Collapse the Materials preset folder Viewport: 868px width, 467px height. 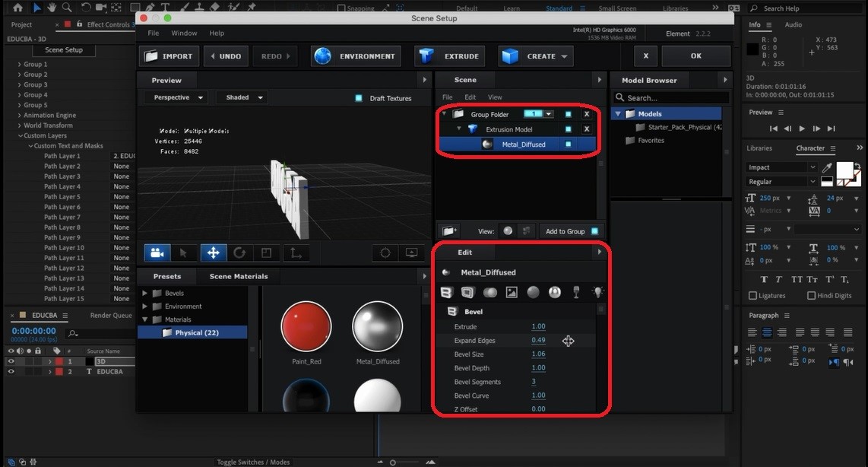pos(144,319)
